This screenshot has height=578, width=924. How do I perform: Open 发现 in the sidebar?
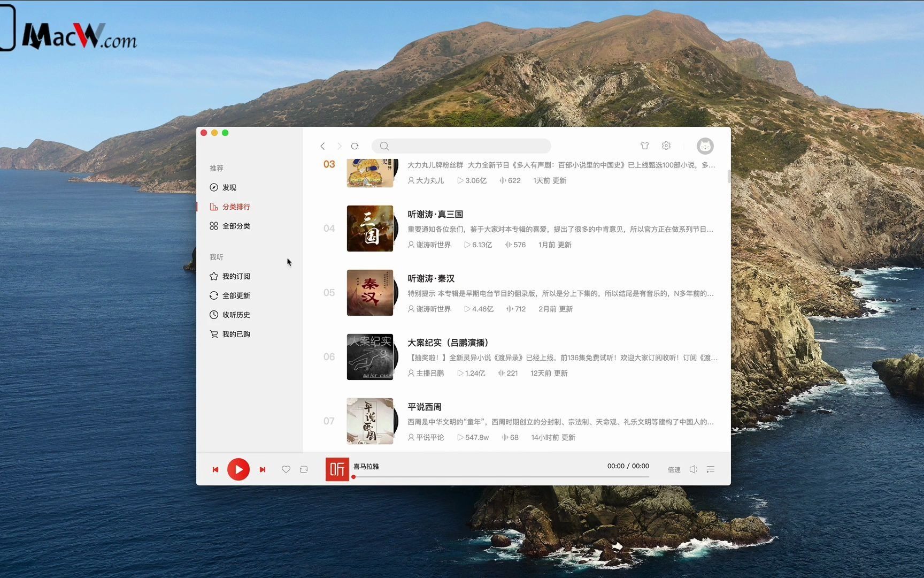[x=230, y=187]
